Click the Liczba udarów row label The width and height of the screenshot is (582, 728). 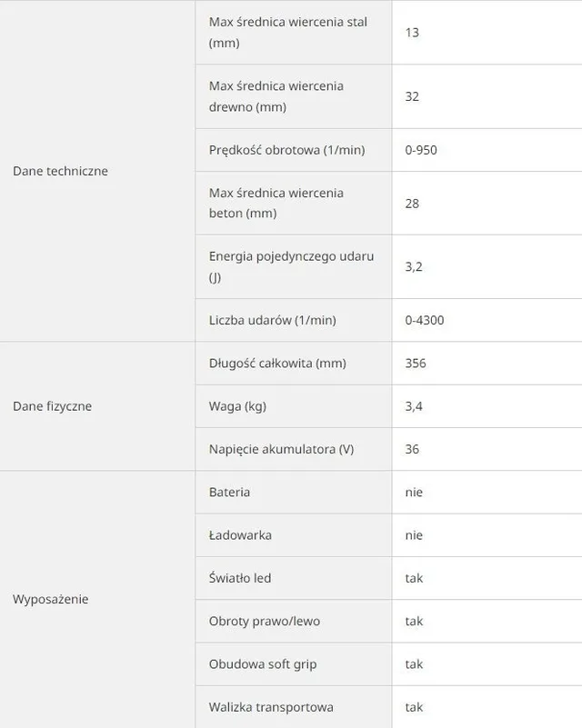point(273,320)
